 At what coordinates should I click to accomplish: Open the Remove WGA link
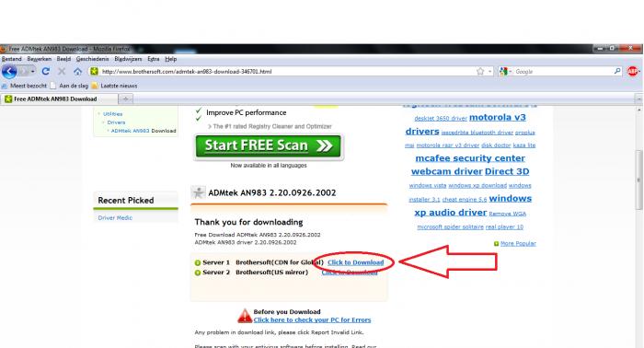click(x=507, y=214)
